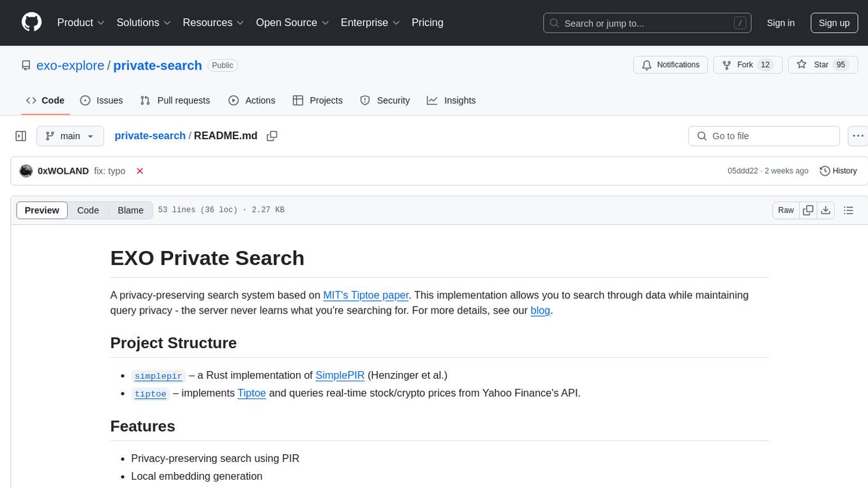Open the Security tab
The width and height of the screenshot is (868, 488).
coord(385,100)
